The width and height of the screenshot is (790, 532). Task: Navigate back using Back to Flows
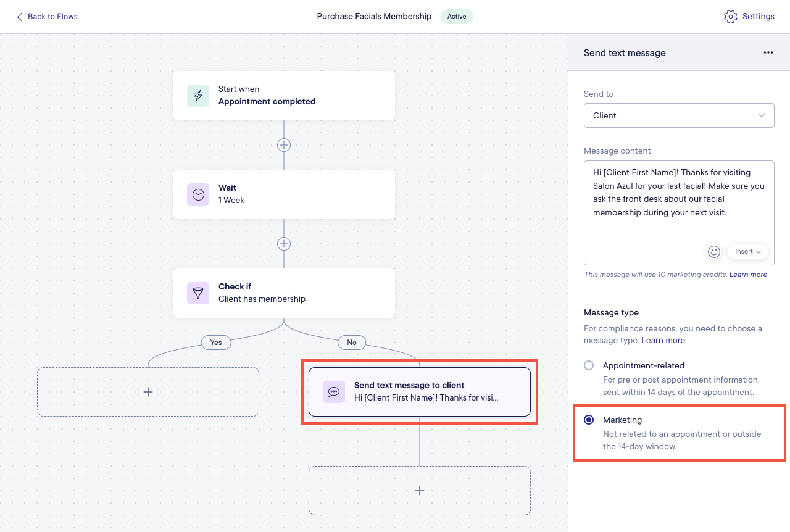click(52, 17)
